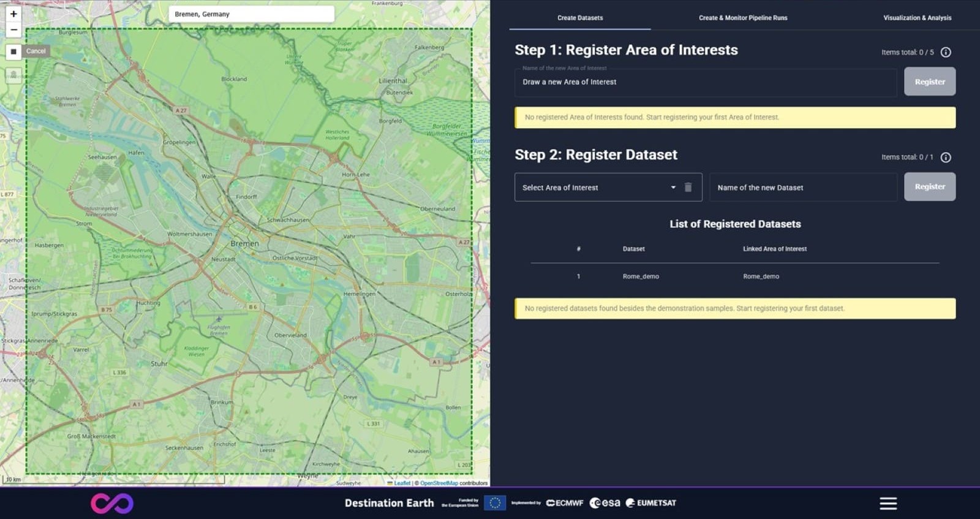980x519 pixels.
Task: Click the draw rectangle square tool
Action: tap(13, 51)
